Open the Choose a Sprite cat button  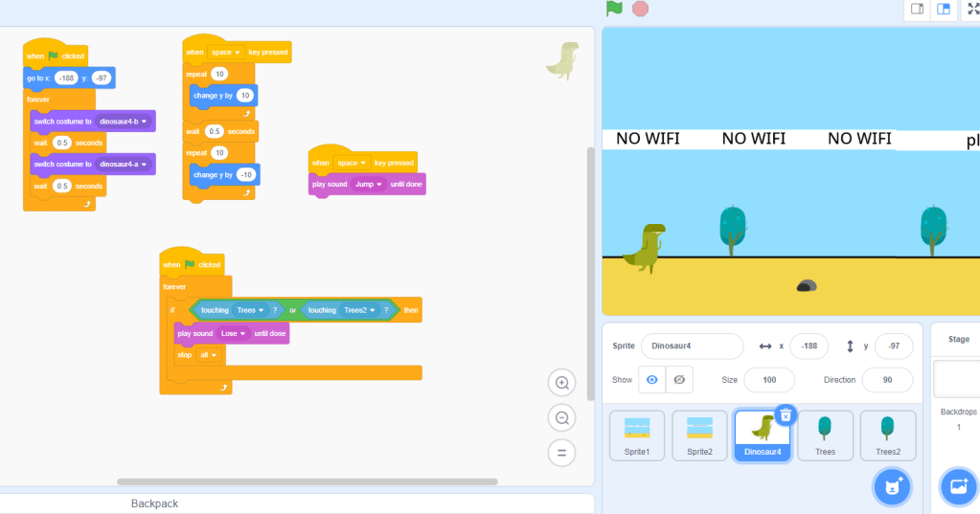point(892,486)
